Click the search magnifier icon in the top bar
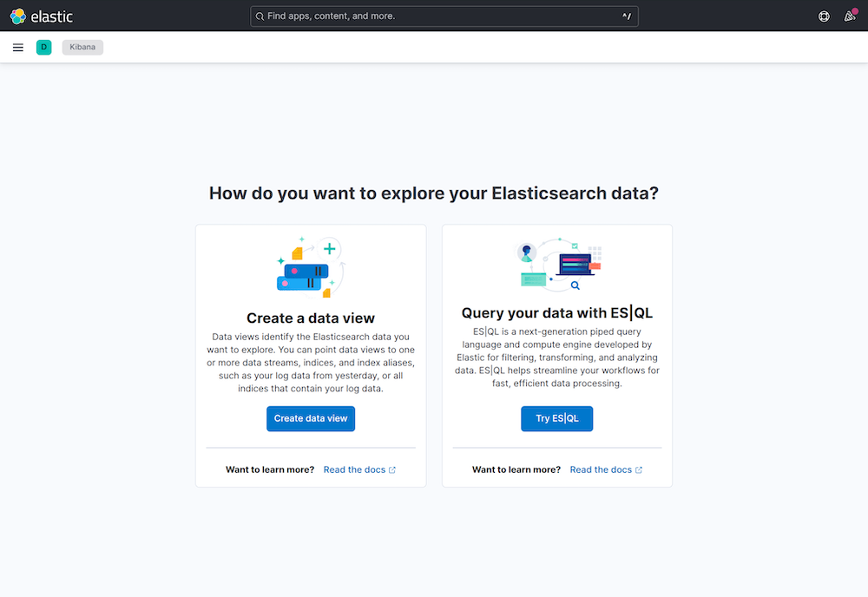 coord(260,16)
